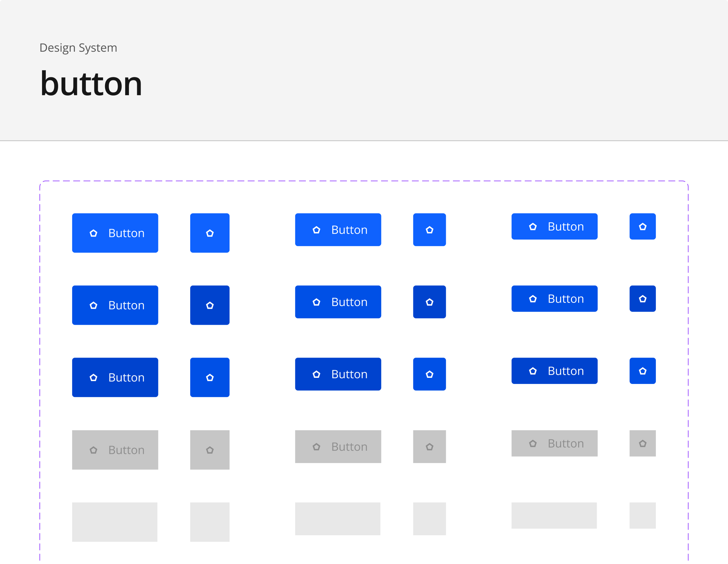Viewport: 728px width, 564px height.
Task: Click the medium-size "Button" in the top row
Action: pos(338,230)
